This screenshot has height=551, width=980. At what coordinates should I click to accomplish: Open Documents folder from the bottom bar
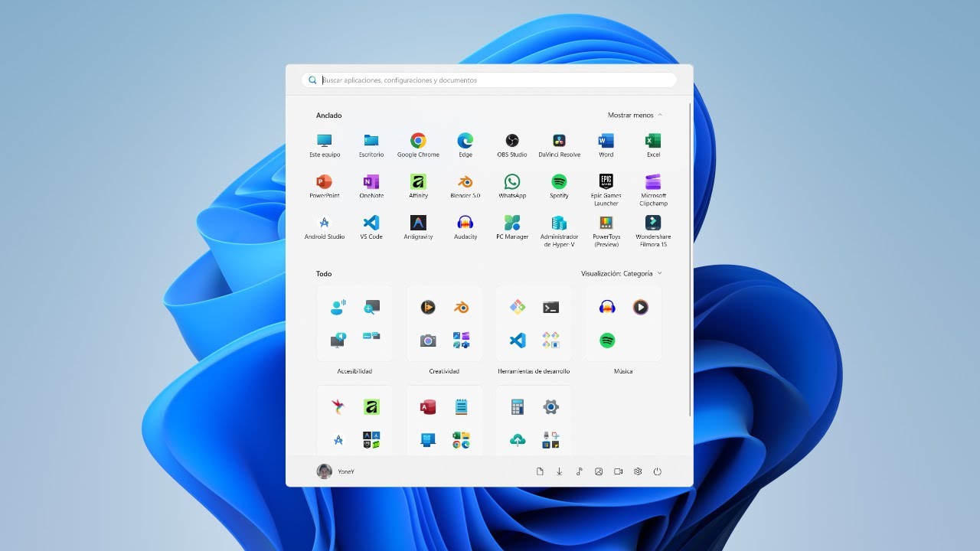point(540,471)
